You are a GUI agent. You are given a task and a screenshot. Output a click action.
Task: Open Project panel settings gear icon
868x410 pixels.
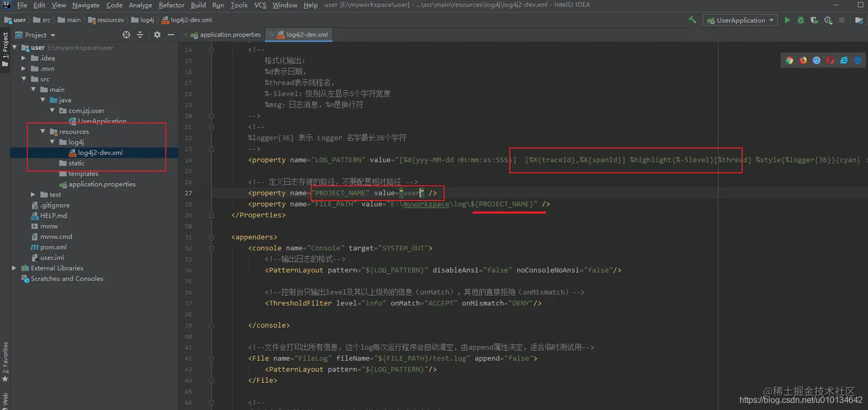[x=157, y=35]
